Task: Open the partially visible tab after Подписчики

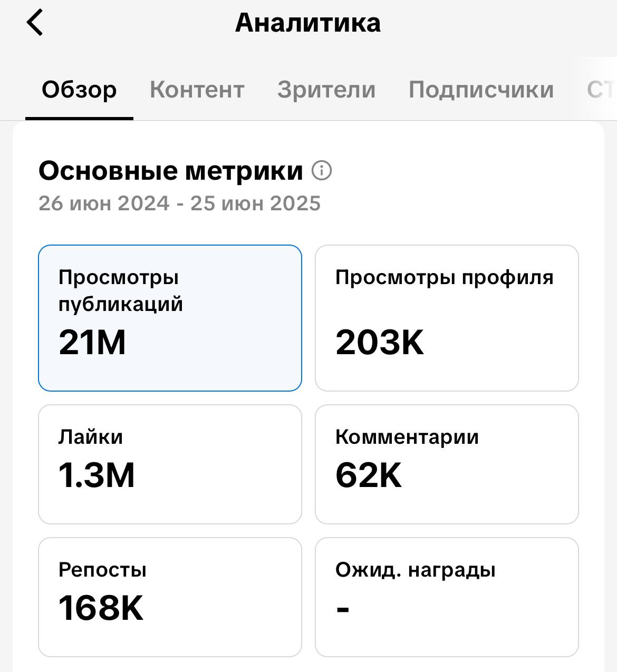Action: click(601, 90)
